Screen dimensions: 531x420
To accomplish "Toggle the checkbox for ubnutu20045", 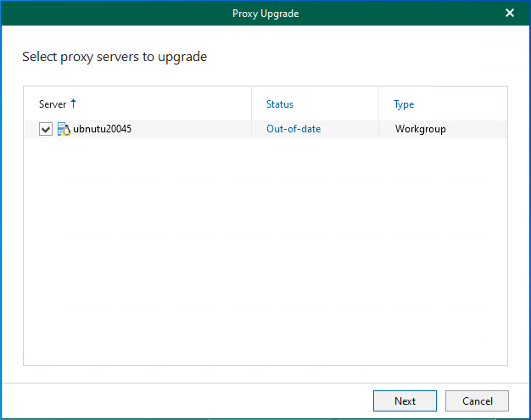I will tap(46, 130).
